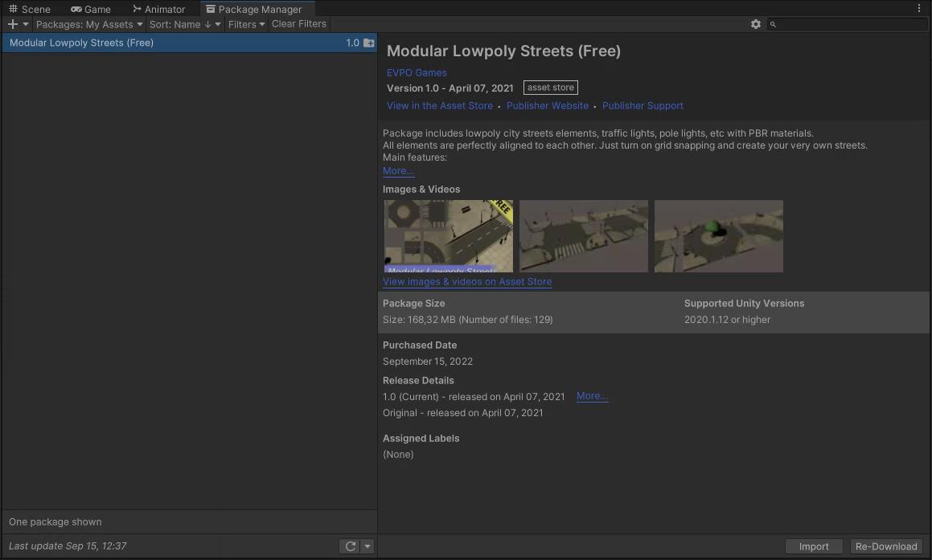Open the View in the Asset Store link

[439, 105]
